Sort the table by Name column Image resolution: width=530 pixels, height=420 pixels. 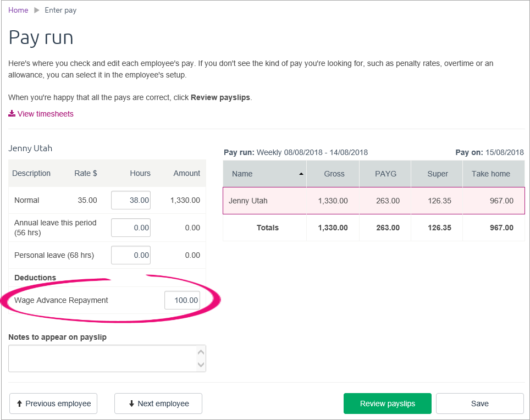[x=242, y=174]
